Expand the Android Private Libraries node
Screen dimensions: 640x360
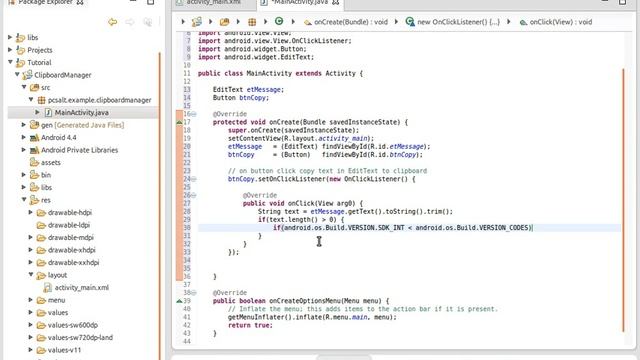click(x=24, y=150)
